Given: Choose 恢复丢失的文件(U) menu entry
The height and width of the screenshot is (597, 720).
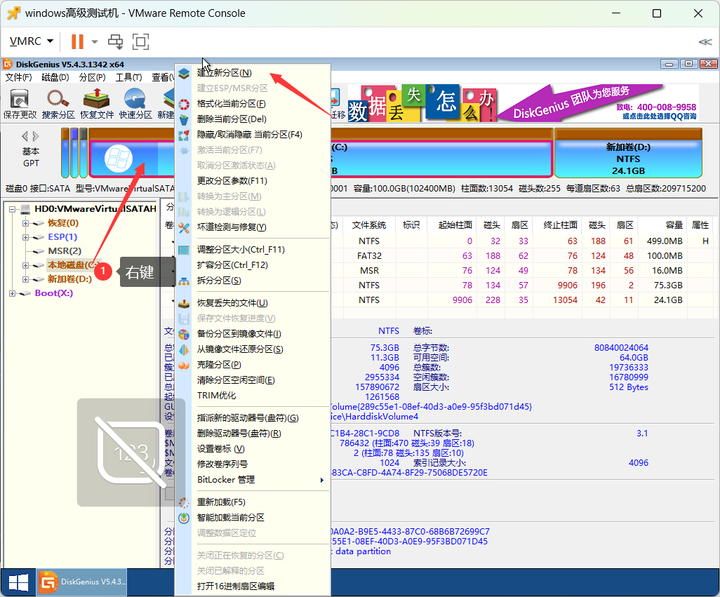Looking at the screenshot, I should pos(253,303).
